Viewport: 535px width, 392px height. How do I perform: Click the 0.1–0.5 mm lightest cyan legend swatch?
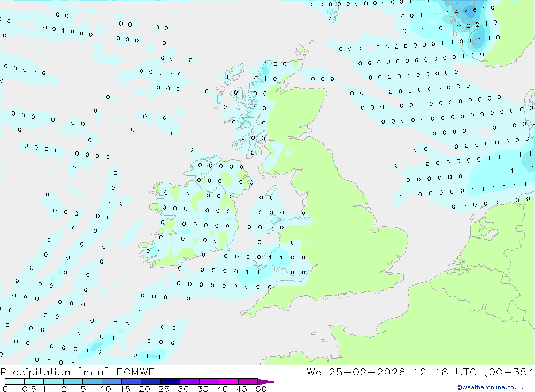tap(14, 381)
